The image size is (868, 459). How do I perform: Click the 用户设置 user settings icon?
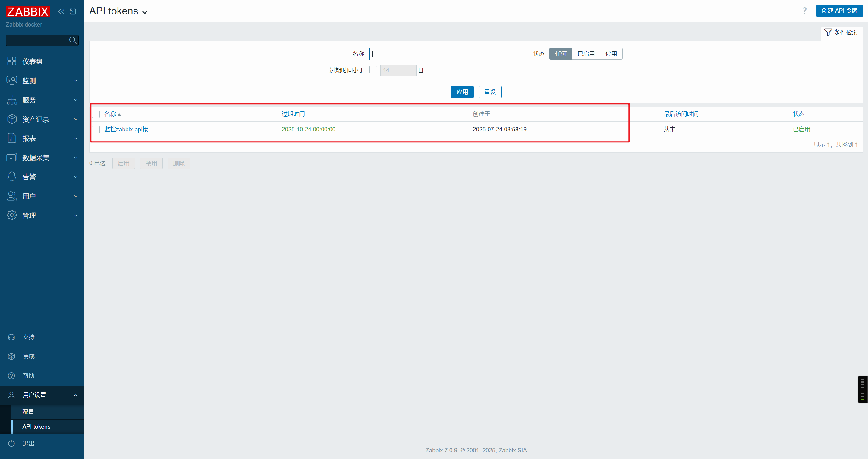tap(11, 395)
